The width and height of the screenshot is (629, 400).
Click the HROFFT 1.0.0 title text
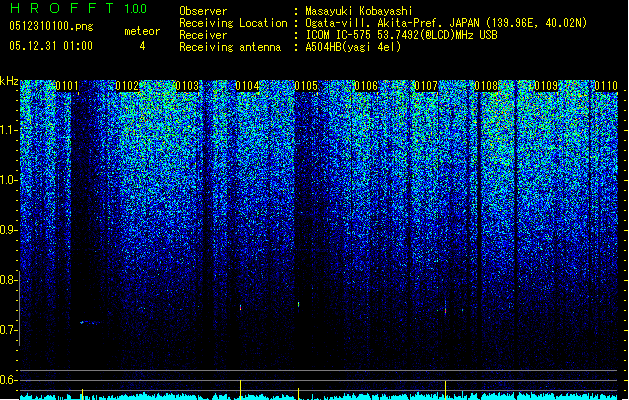click(x=78, y=8)
